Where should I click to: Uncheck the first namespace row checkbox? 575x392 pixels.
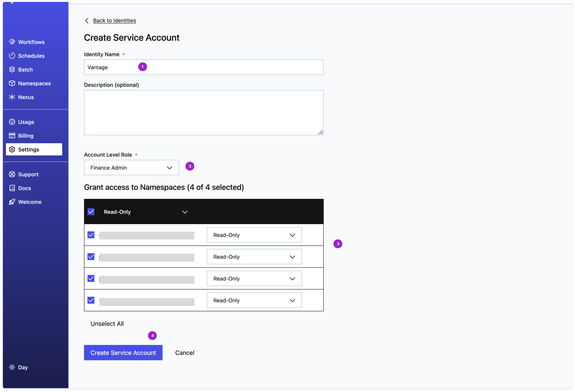(91, 235)
